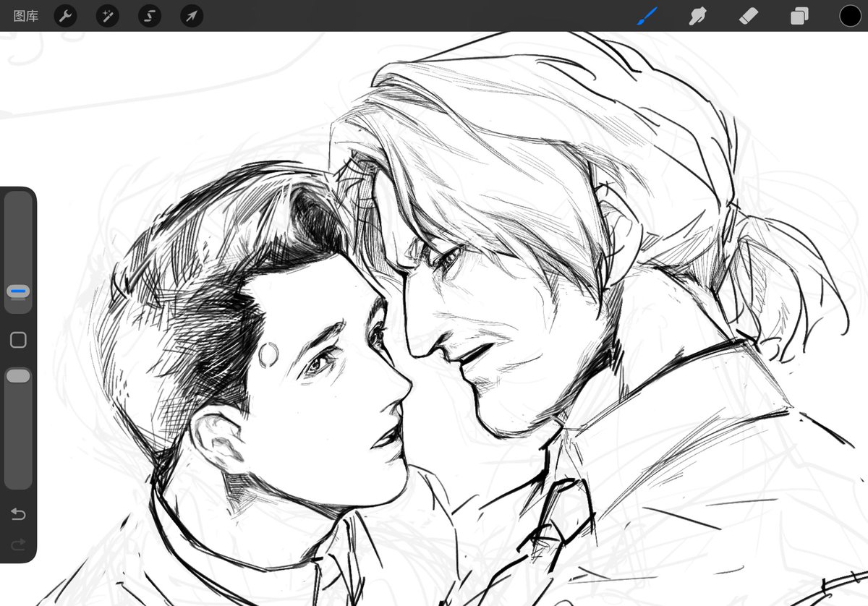Redo the last undone stroke
The height and width of the screenshot is (606, 868).
pyautogui.click(x=18, y=545)
